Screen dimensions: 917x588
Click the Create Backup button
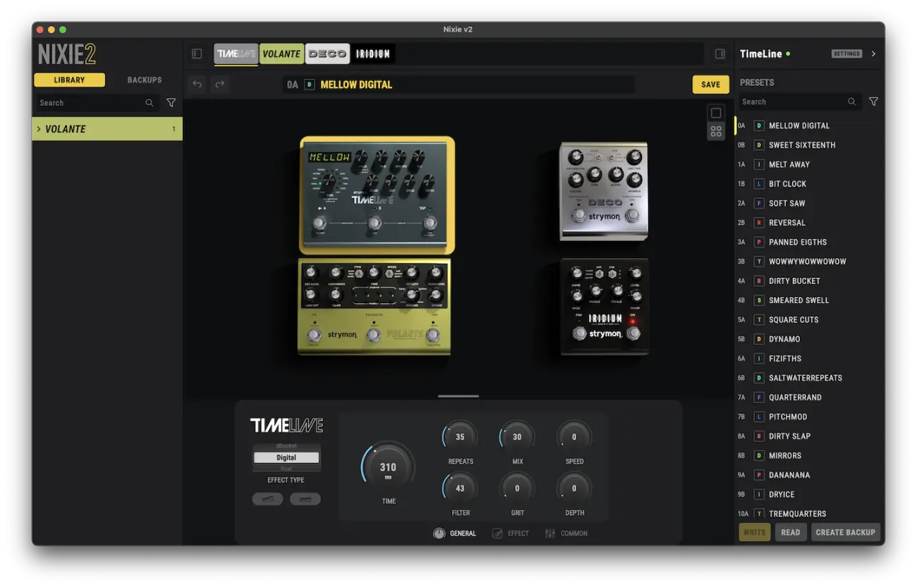pos(846,532)
